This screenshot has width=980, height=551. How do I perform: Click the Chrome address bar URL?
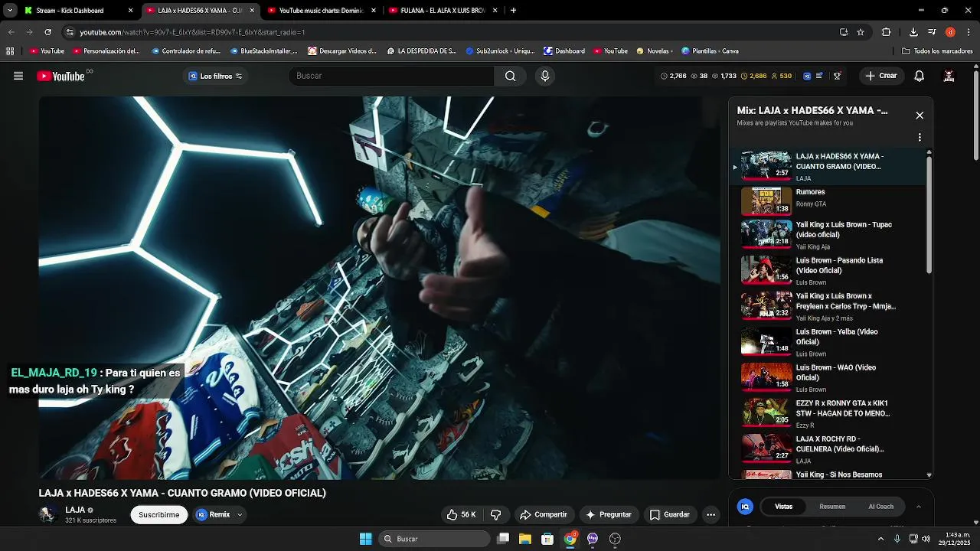click(x=192, y=32)
